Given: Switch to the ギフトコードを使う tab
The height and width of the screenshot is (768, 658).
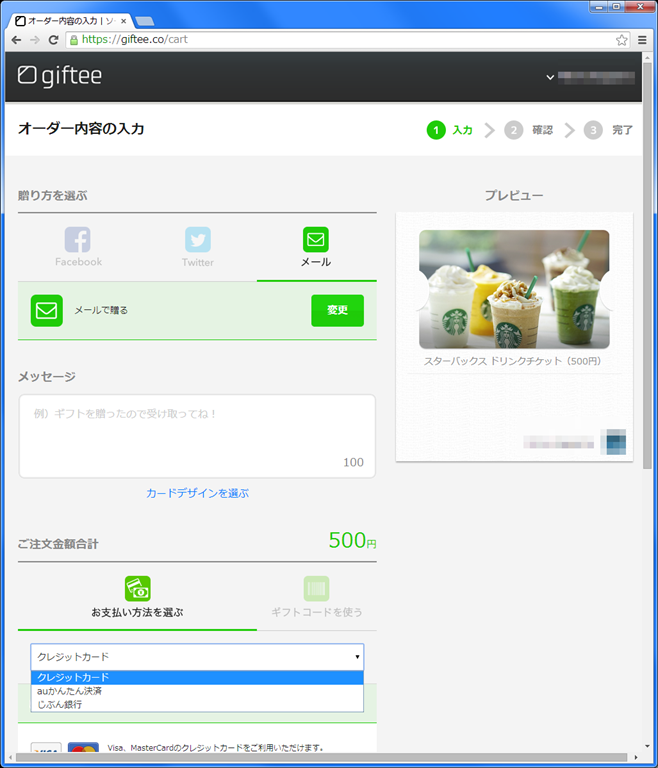Looking at the screenshot, I should pyautogui.click(x=317, y=602).
